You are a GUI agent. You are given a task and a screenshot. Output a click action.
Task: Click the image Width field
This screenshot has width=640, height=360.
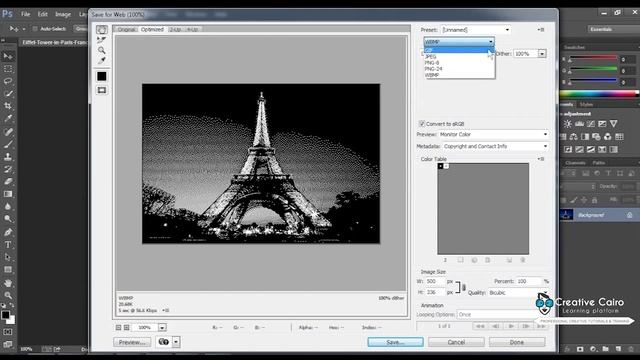pos(435,281)
